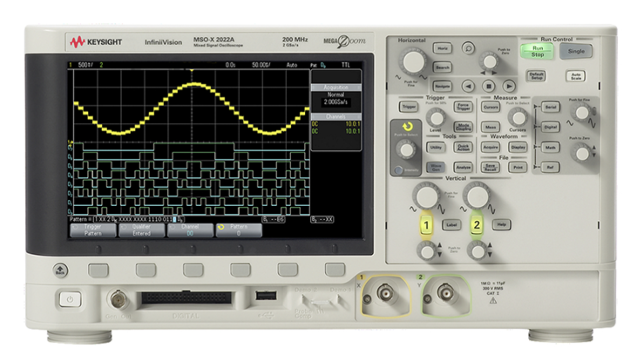
Task: Tap the Print key
Action: point(518,167)
